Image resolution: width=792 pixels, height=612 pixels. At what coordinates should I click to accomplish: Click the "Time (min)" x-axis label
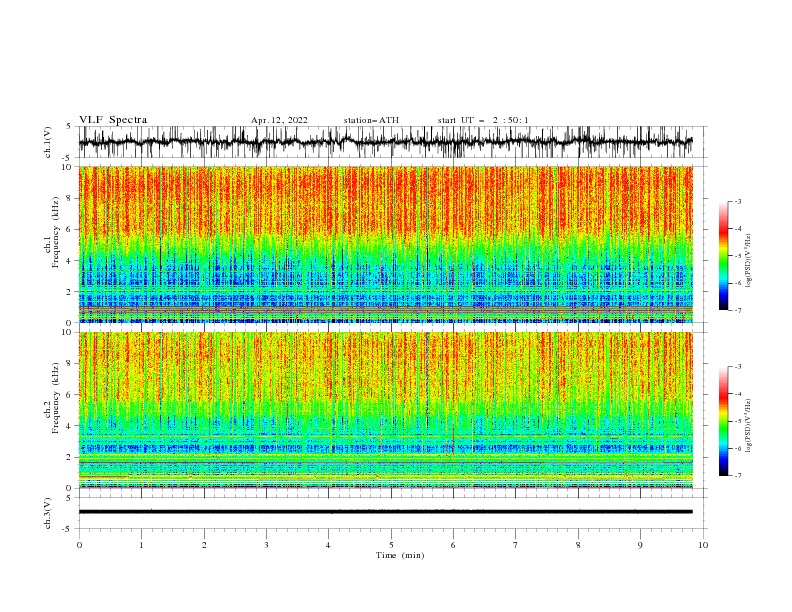[x=400, y=555]
